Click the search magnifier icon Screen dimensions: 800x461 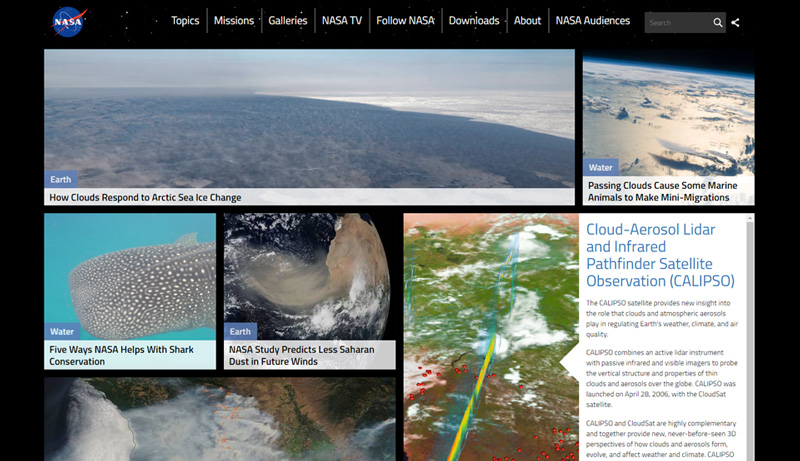[x=717, y=22]
